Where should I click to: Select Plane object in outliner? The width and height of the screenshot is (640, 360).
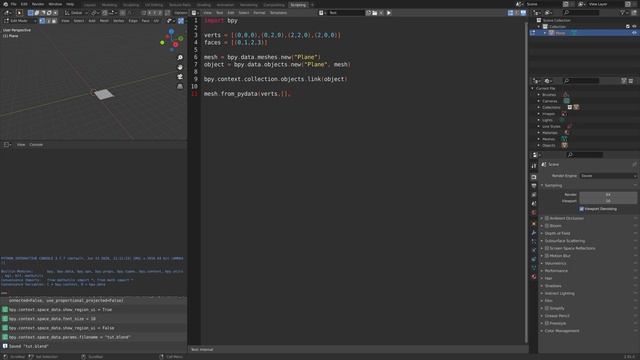pos(560,33)
